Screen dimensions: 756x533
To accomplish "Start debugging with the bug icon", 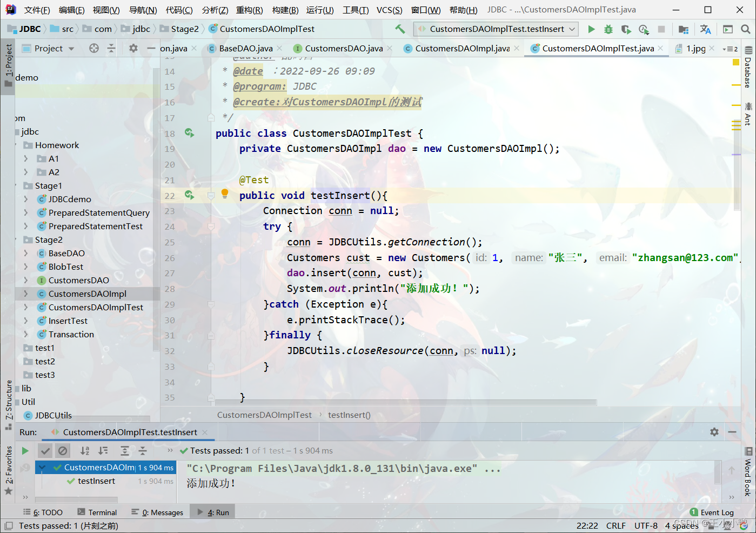I will coord(608,29).
